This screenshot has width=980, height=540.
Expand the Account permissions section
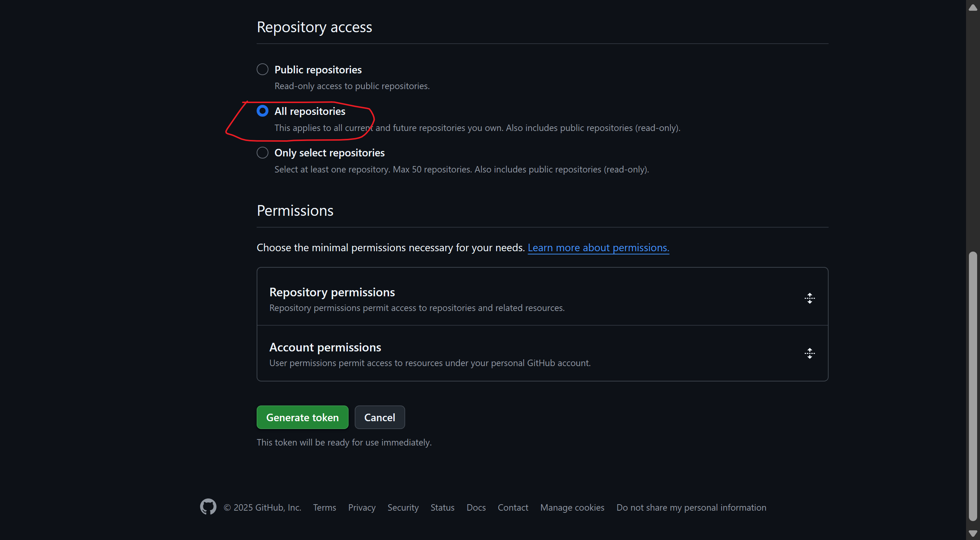pyautogui.click(x=325, y=347)
